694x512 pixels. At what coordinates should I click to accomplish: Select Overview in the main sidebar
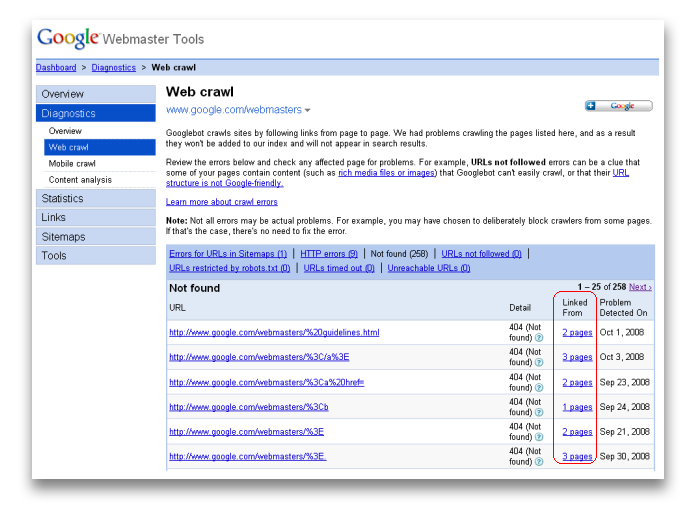click(x=96, y=94)
